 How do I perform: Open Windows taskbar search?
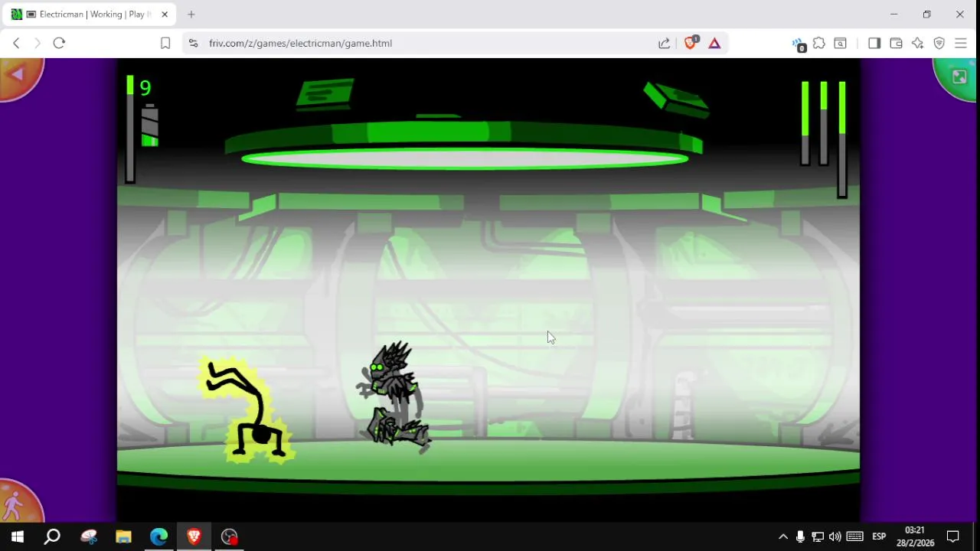tap(52, 536)
